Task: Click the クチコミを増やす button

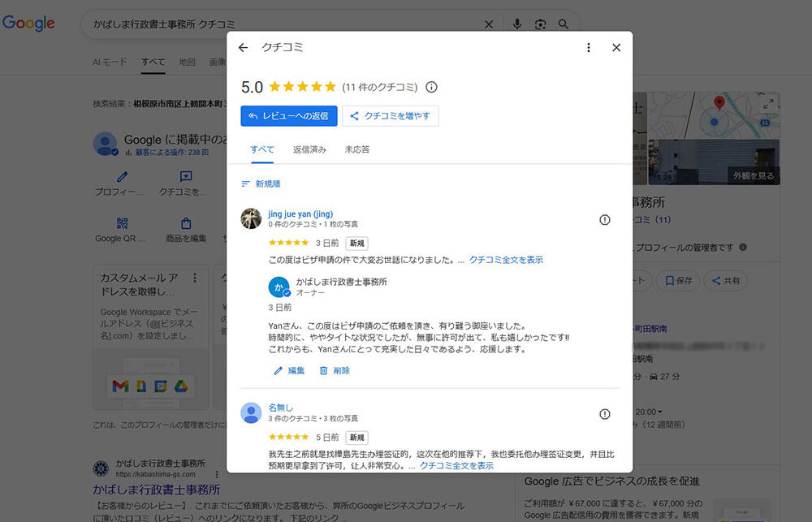Action: tap(391, 116)
